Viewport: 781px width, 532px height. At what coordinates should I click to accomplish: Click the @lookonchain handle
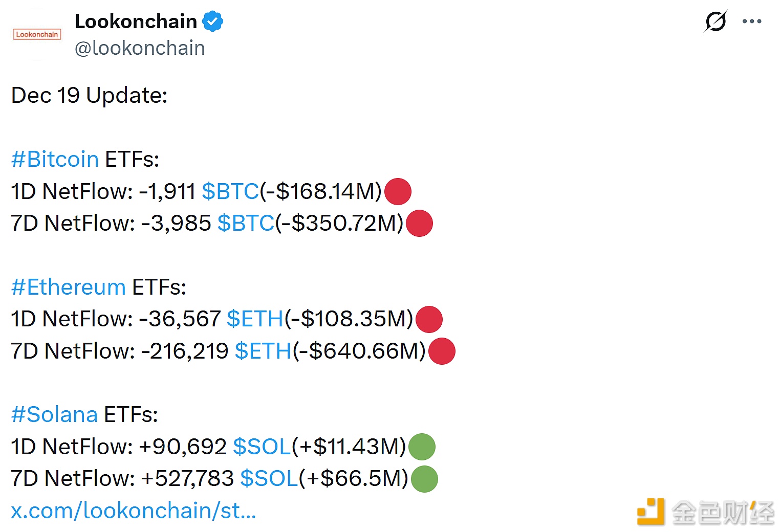[x=140, y=48]
